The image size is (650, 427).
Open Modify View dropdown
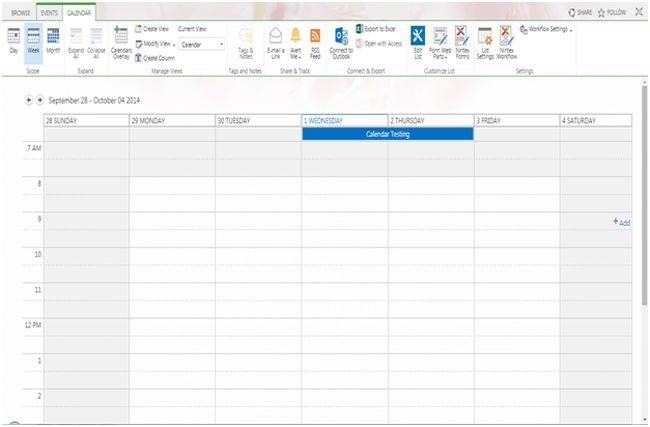click(155, 44)
